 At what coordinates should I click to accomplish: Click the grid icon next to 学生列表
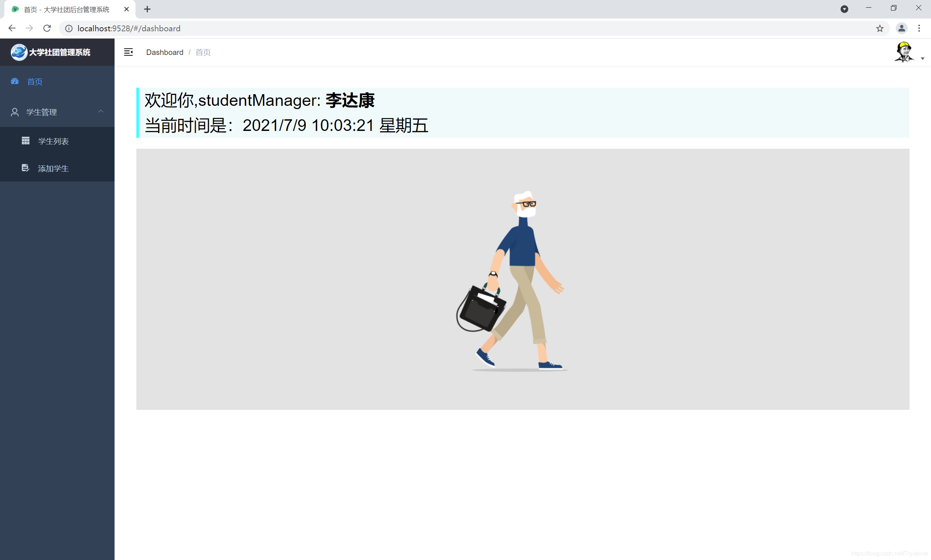[x=25, y=141]
